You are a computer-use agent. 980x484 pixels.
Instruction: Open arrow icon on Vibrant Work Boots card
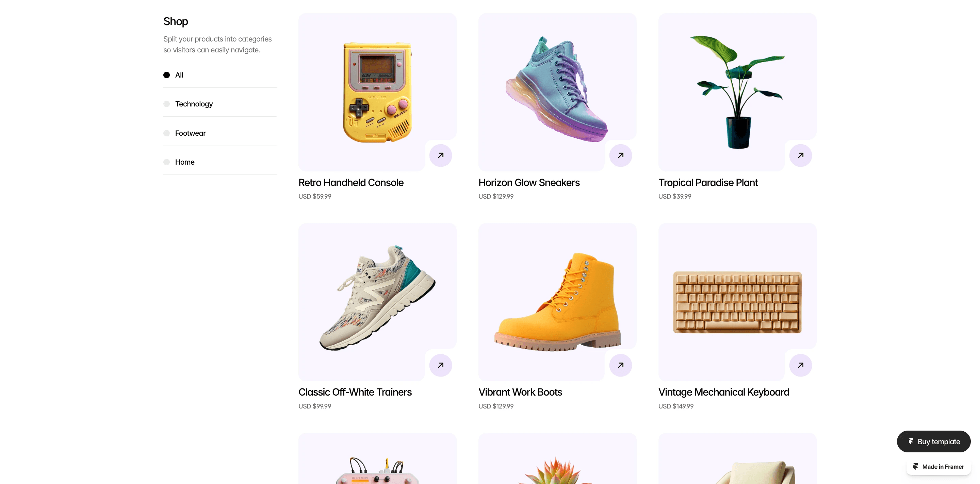(620, 365)
